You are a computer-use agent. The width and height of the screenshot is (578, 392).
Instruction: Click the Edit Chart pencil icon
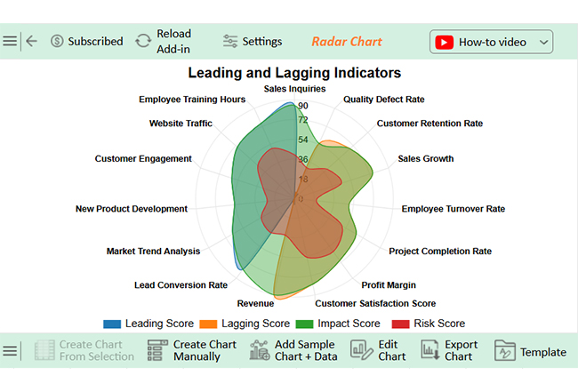[x=362, y=350]
